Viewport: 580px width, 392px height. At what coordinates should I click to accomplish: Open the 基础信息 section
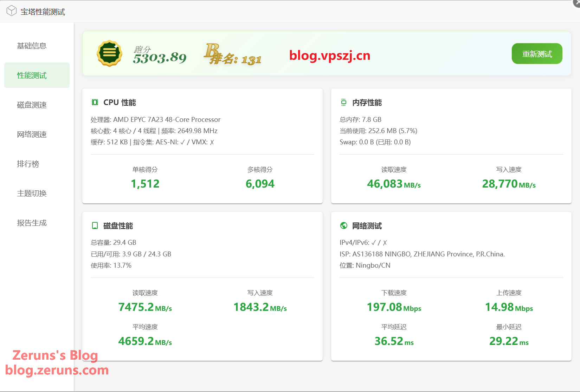click(x=32, y=46)
